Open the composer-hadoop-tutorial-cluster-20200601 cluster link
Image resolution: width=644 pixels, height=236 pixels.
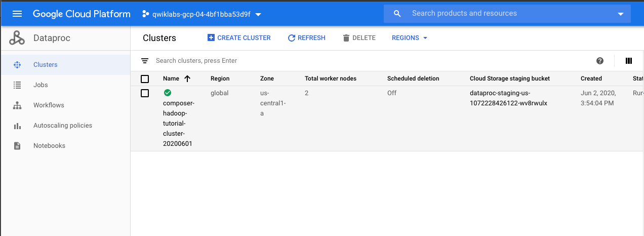[x=178, y=124]
